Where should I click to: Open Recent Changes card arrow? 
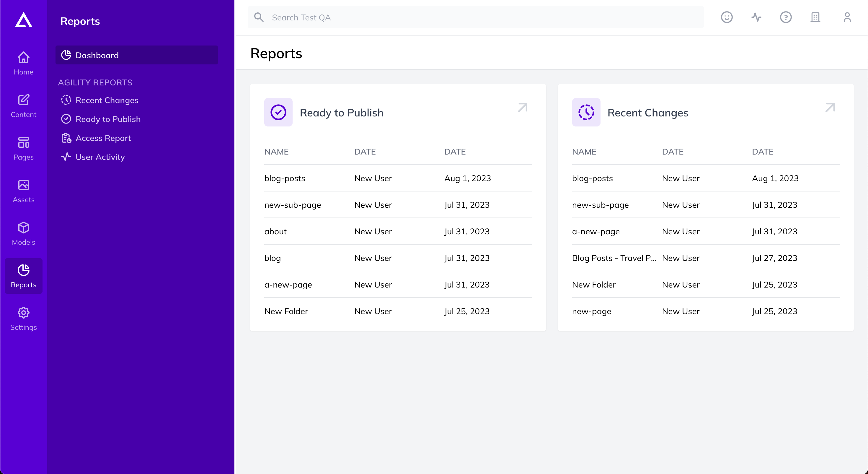[830, 108]
